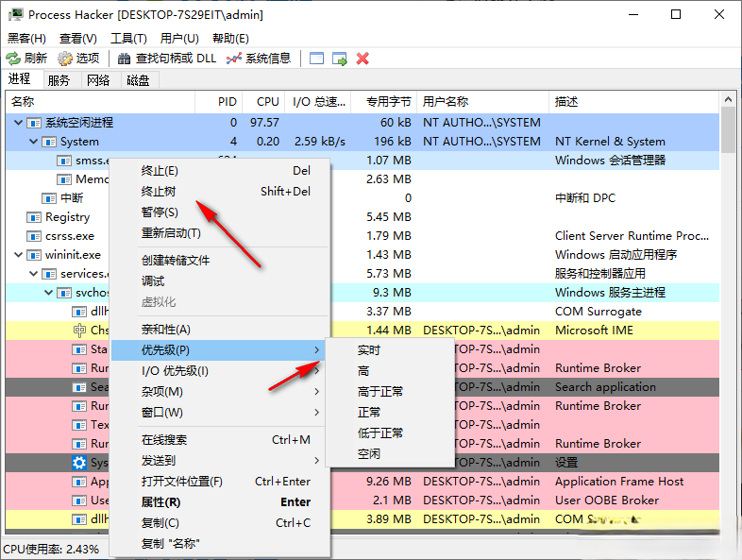Set priority to 实时
Viewport: 742px width, 560px height.
tap(390, 350)
